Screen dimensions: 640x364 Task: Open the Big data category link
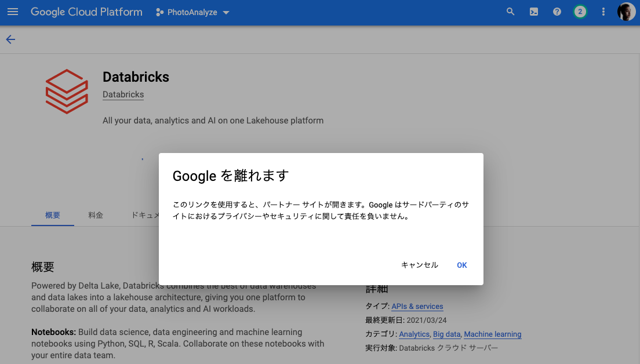pos(446,334)
